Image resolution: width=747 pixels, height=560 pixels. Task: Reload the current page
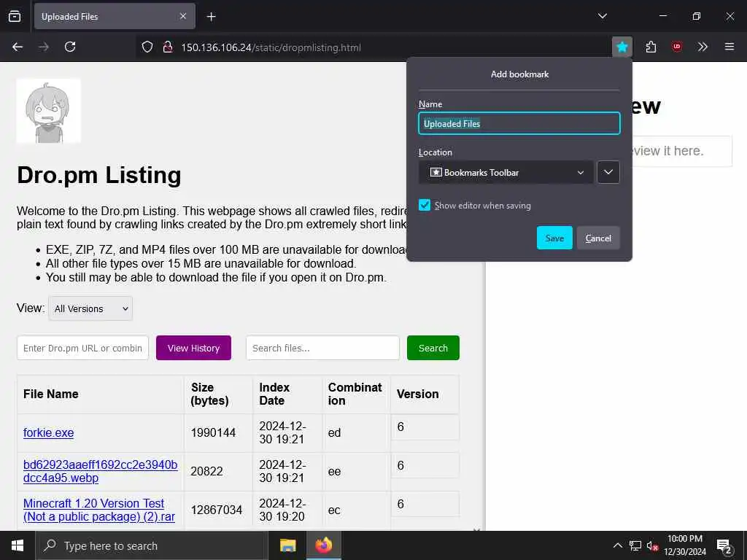[x=70, y=47]
